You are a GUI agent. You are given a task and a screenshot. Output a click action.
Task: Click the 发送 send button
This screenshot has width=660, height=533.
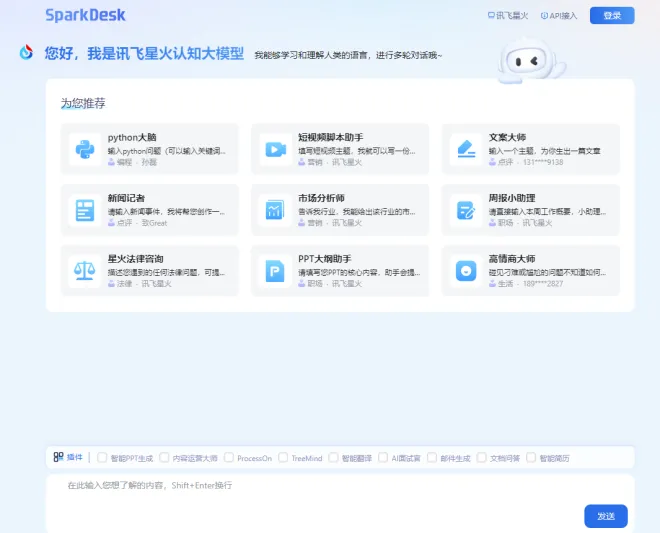pos(606,516)
